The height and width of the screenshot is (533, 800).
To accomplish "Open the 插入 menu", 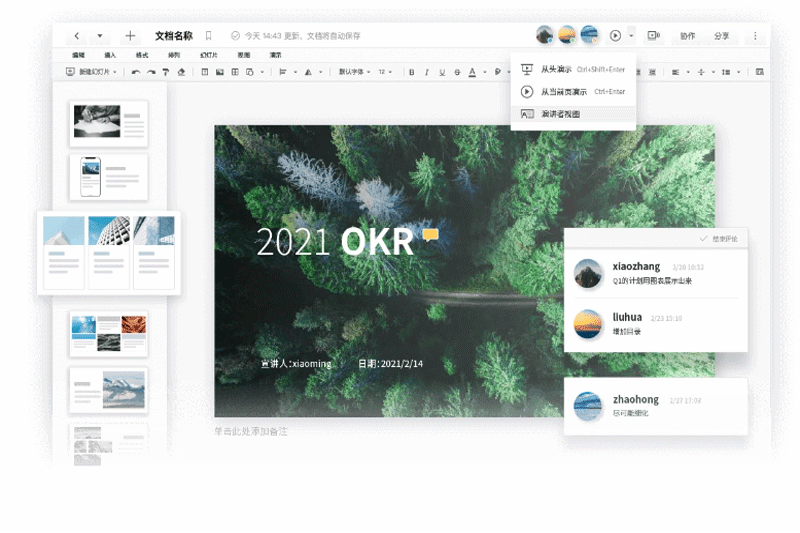I will 110,55.
